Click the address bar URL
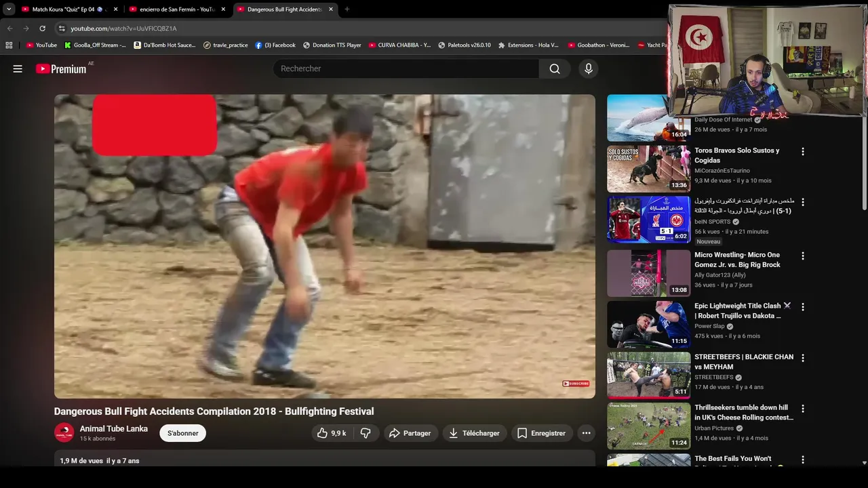868x488 pixels. click(x=124, y=28)
